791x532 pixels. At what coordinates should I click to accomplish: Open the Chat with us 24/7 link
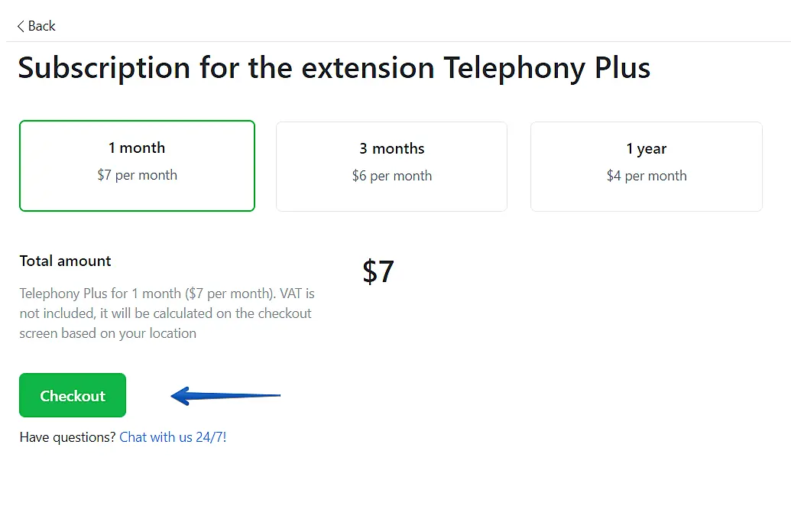(x=172, y=436)
